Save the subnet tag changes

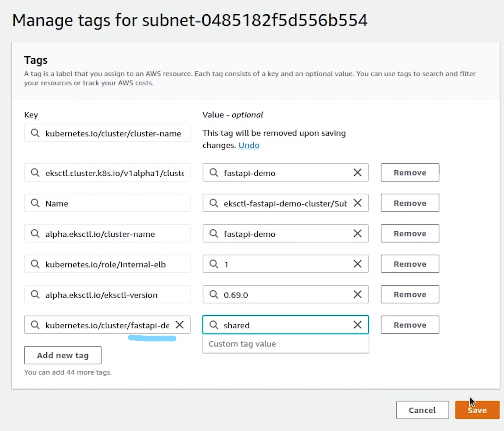477,410
